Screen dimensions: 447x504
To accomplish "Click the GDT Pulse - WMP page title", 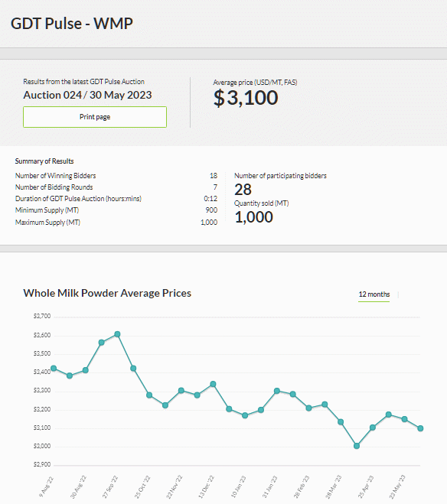I will click(72, 24).
